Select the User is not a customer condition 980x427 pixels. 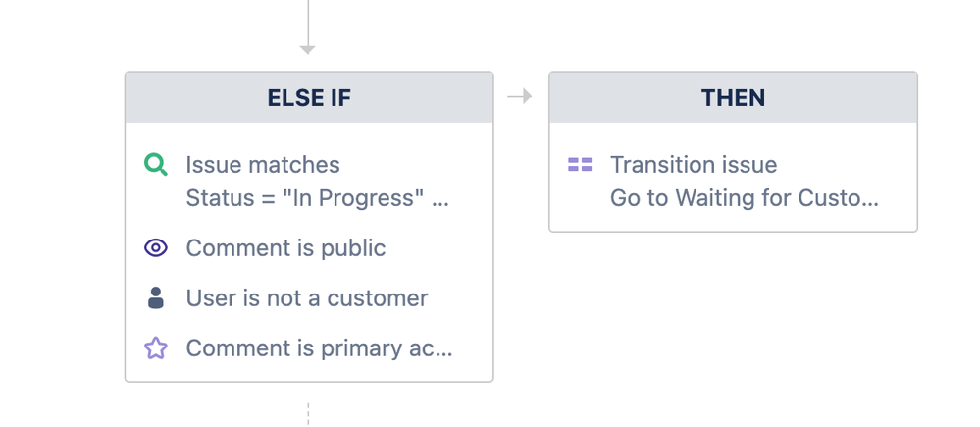coord(307,298)
